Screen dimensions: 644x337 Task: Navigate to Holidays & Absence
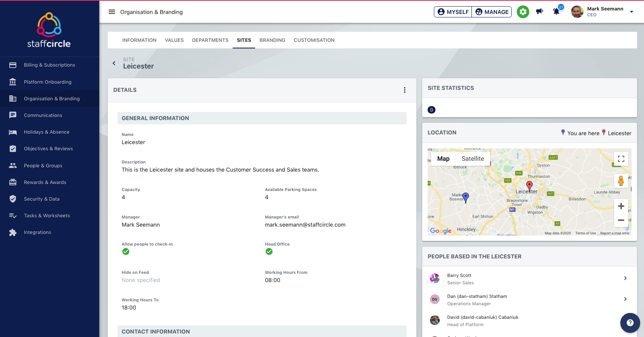pyautogui.click(x=50, y=132)
